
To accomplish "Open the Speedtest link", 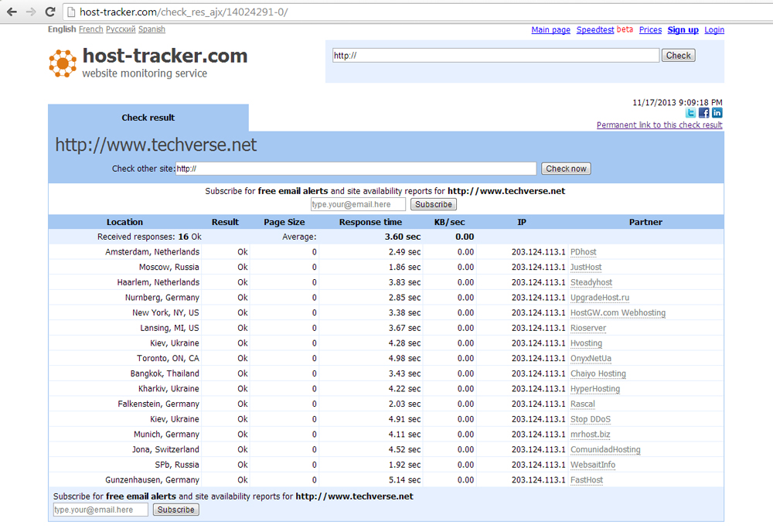I will (x=595, y=30).
